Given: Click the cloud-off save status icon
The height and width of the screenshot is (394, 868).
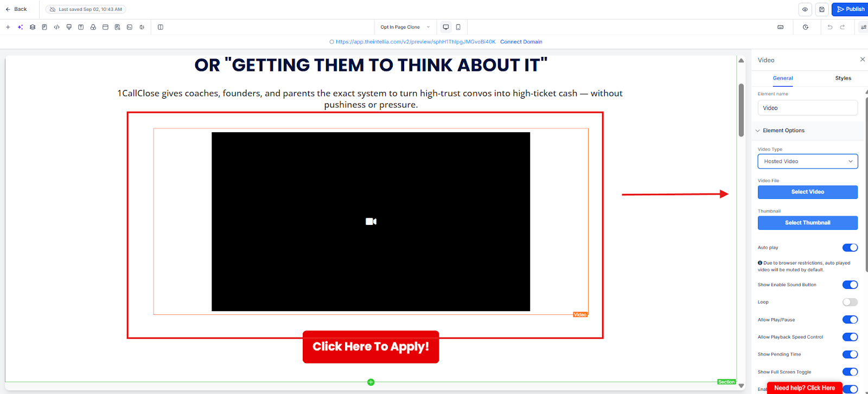Looking at the screenshot, I should (53, 9).
